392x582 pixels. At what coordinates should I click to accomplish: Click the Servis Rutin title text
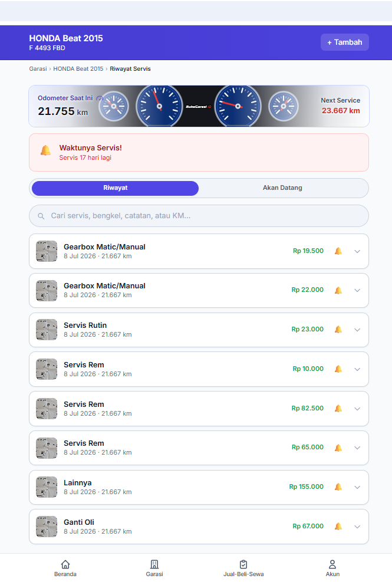point(85,325)
